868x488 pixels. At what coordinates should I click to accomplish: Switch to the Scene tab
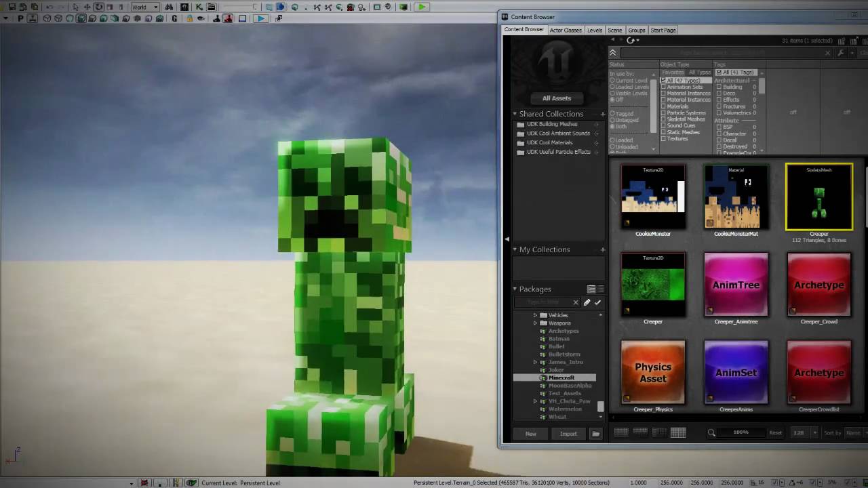click(x=615, y=30)
